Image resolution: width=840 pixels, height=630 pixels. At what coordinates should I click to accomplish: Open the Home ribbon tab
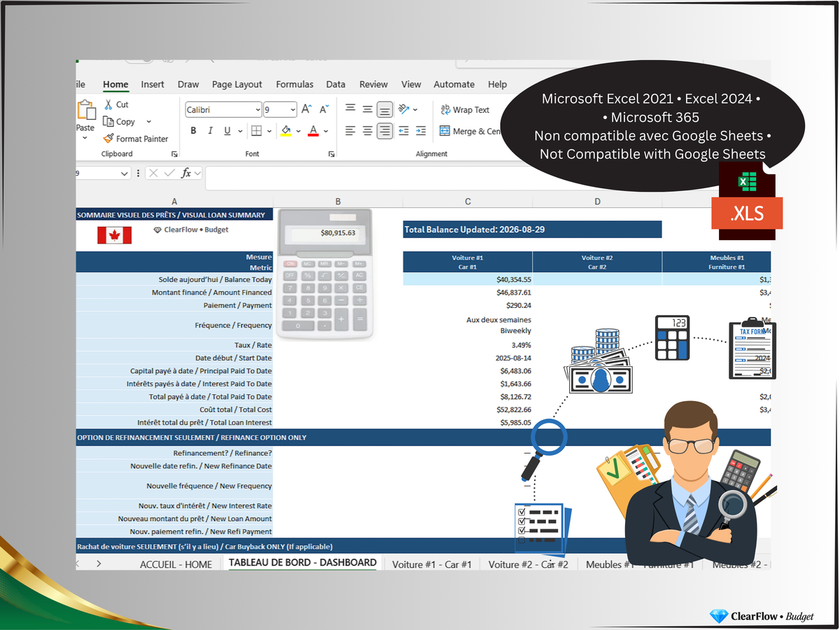point(115,84)
